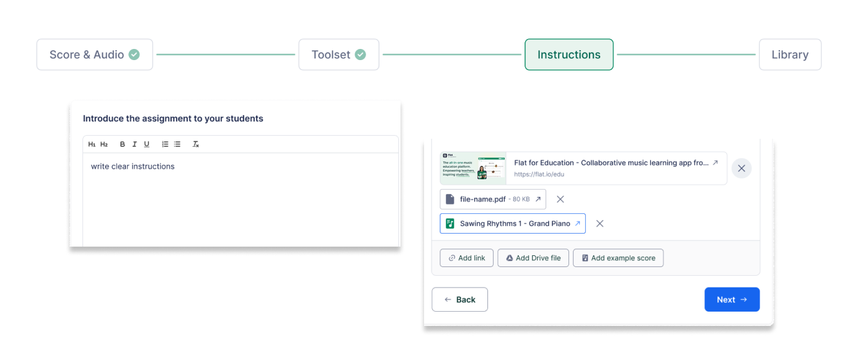The width and height of the screenshot is (868, 347).
Task: Remove the file-name.pdf attachment
Action: click(x=560, y=200)
